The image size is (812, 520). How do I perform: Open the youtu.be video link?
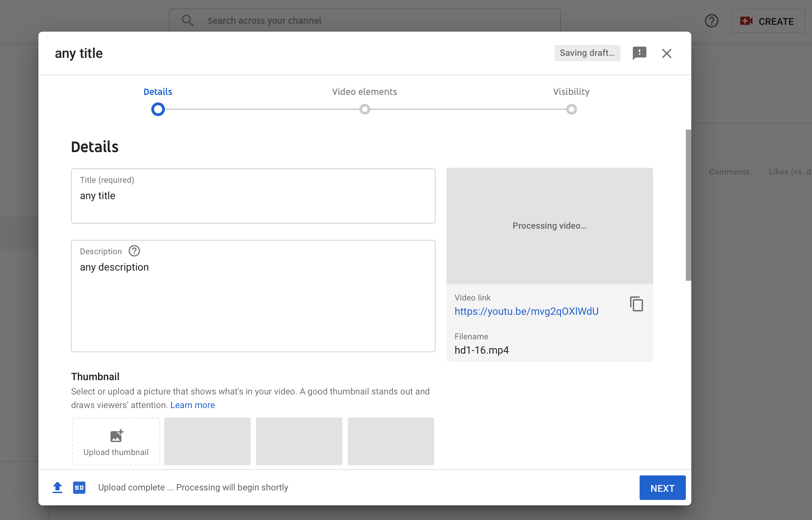point(526,311)
